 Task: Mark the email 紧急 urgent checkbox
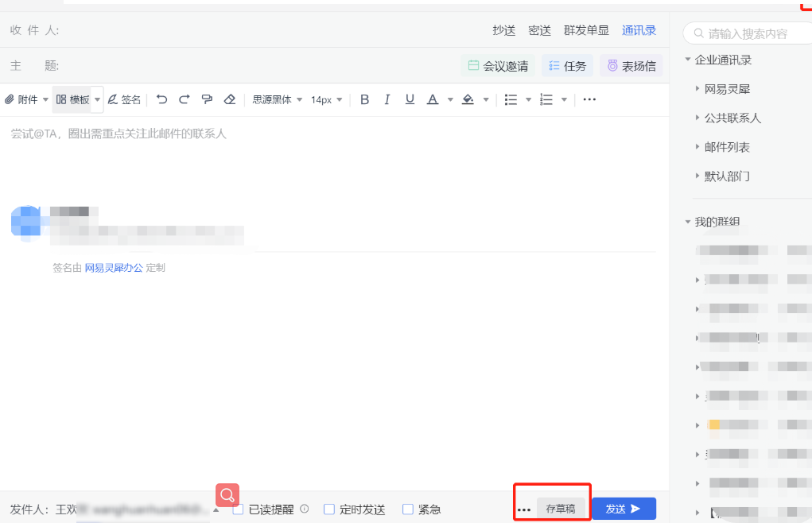click(408, 509)
